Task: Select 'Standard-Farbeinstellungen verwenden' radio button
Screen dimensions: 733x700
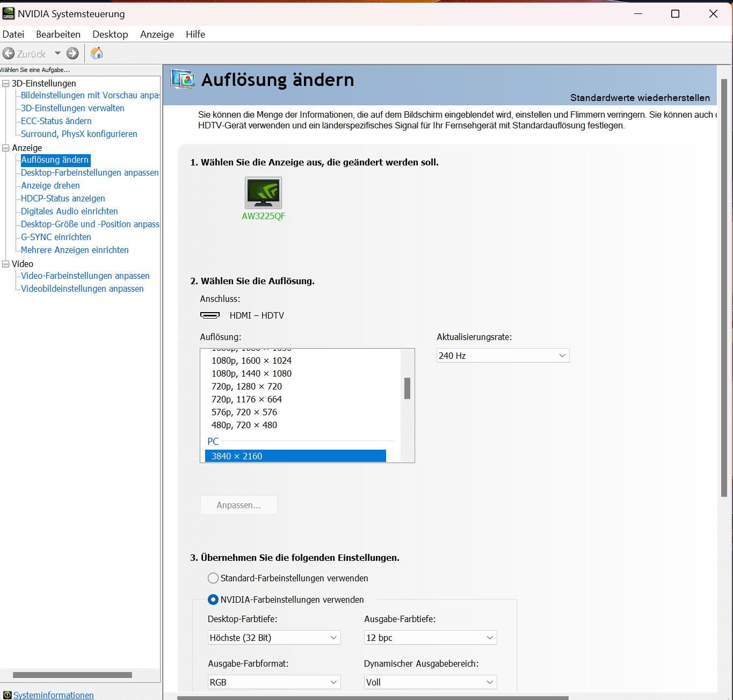Action: tap(213, 578)
